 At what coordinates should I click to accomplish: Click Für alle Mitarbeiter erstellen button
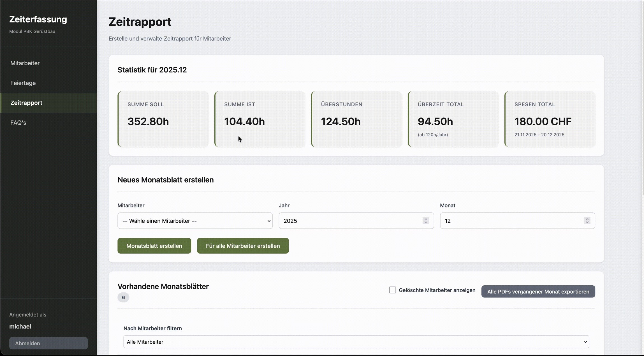point(243,246)
